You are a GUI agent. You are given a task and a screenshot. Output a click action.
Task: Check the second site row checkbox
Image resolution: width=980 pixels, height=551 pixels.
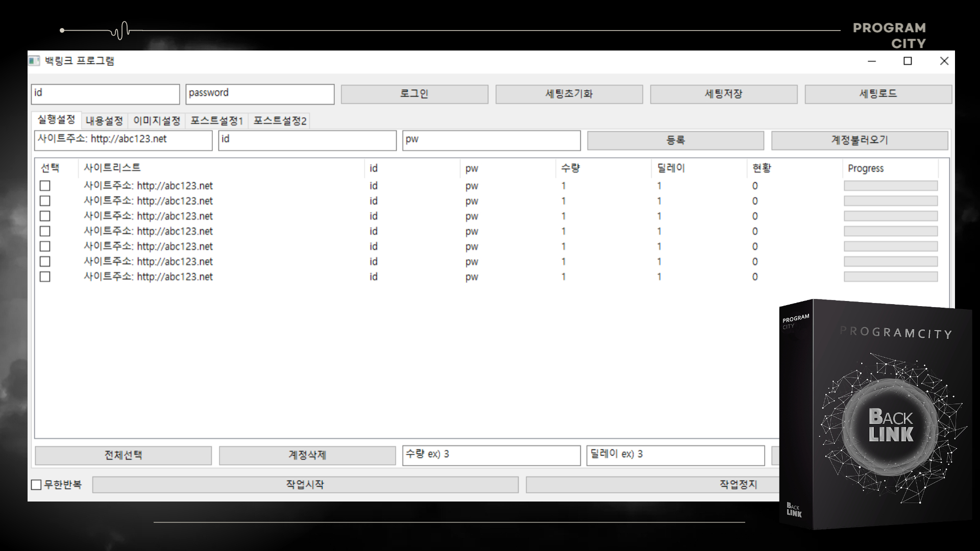(45, 201)
